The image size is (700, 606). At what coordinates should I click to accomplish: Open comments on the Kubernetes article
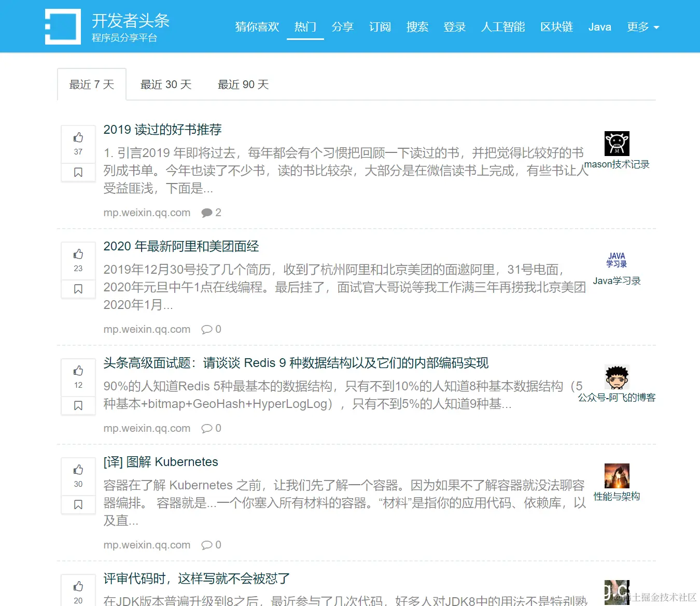[x=211, y=545]
